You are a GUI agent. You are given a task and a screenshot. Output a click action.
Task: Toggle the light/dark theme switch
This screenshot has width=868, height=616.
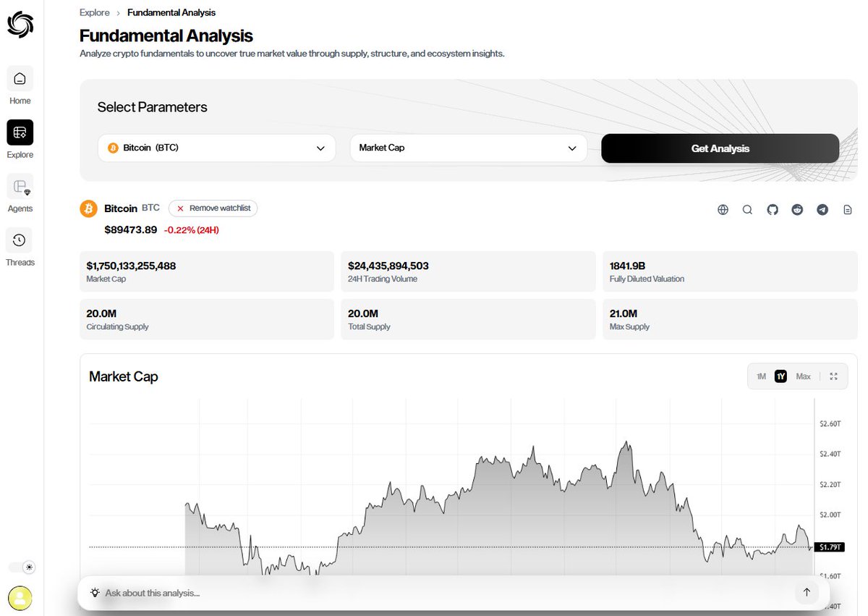coord(22,567)
